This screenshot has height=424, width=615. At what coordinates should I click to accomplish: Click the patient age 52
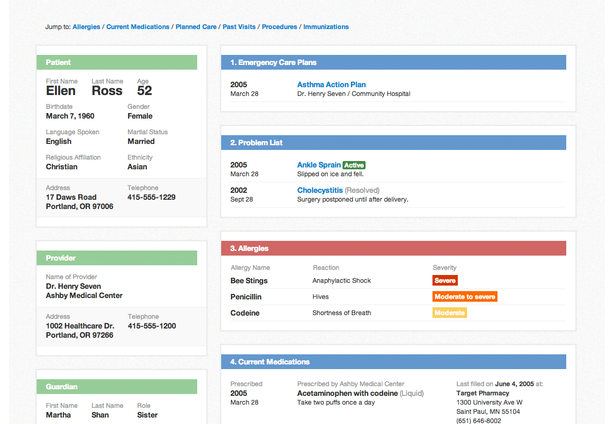click(x=144, y=91)
